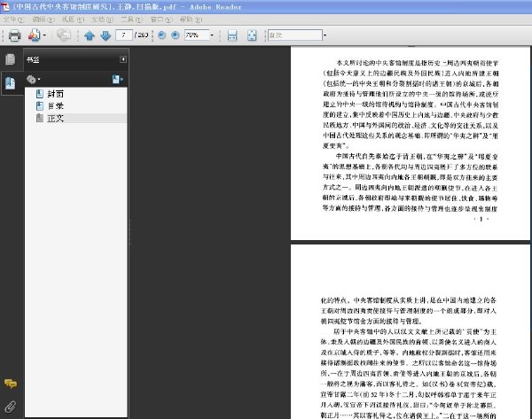Click the Print icon in the toolbar
The image size is (532, 419).
(x=14, y=35)
